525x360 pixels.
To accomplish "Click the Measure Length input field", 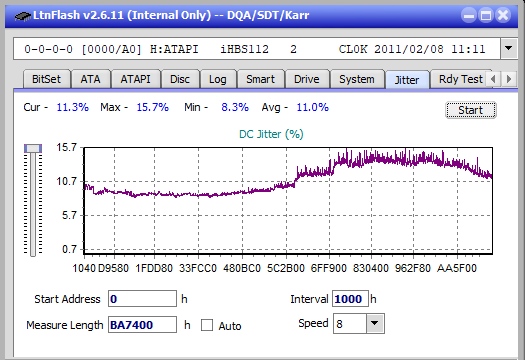I will click(x=142, y=325).
